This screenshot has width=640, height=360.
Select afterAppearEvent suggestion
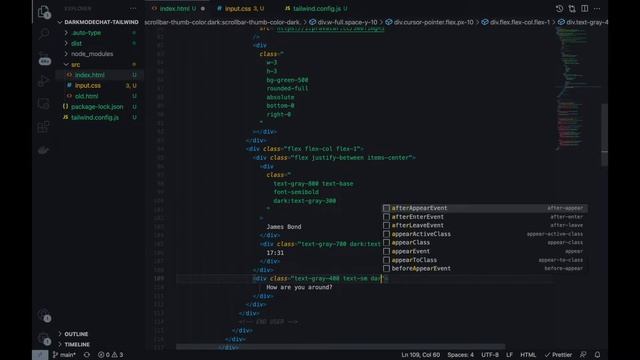pos(484,208)
